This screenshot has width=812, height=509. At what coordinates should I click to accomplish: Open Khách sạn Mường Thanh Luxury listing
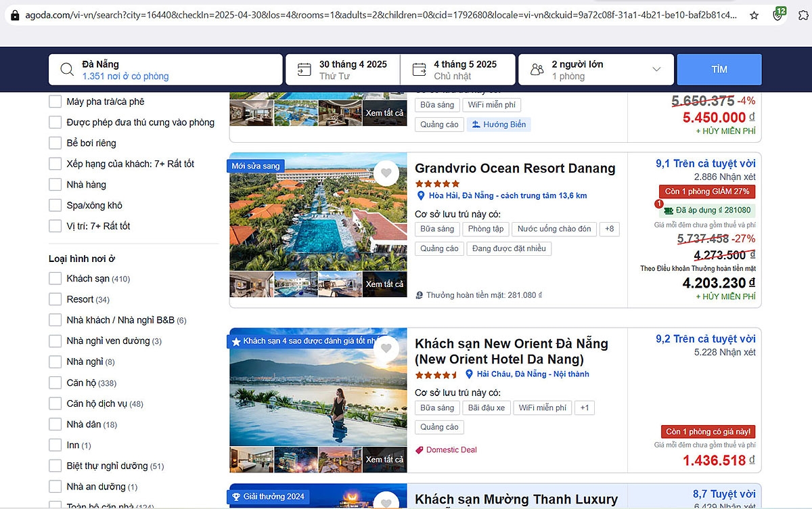click(516, 500)
